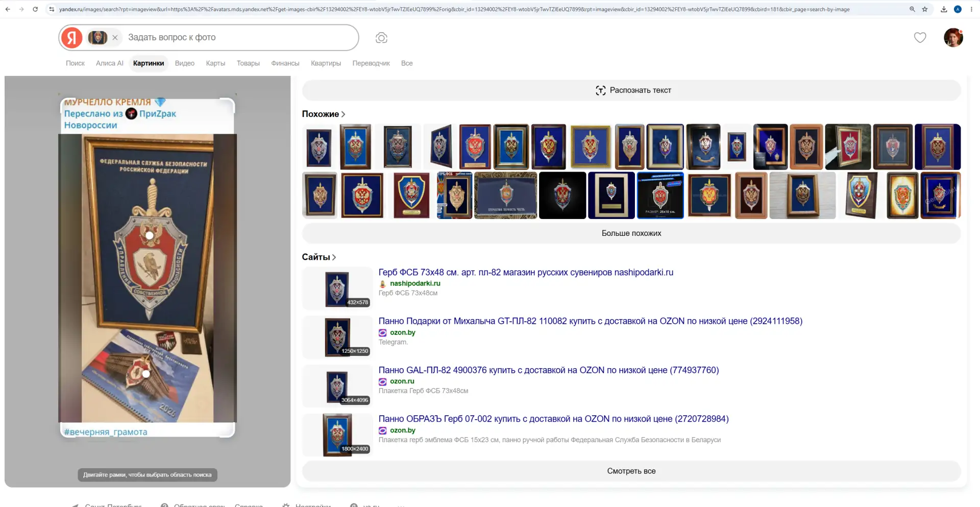
Task: Click the browser back arrow
Action: 8,9
